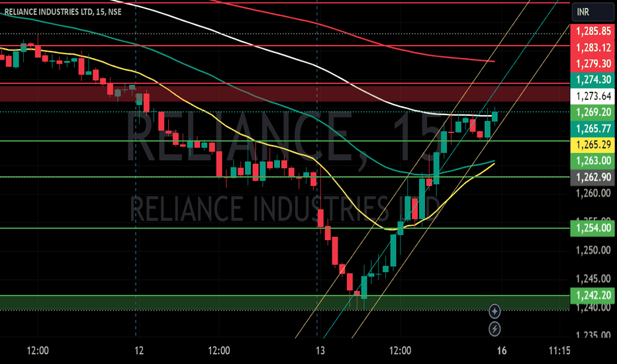Click the green 1,254.00 support level label
The image size is (617, 364).
593,228
